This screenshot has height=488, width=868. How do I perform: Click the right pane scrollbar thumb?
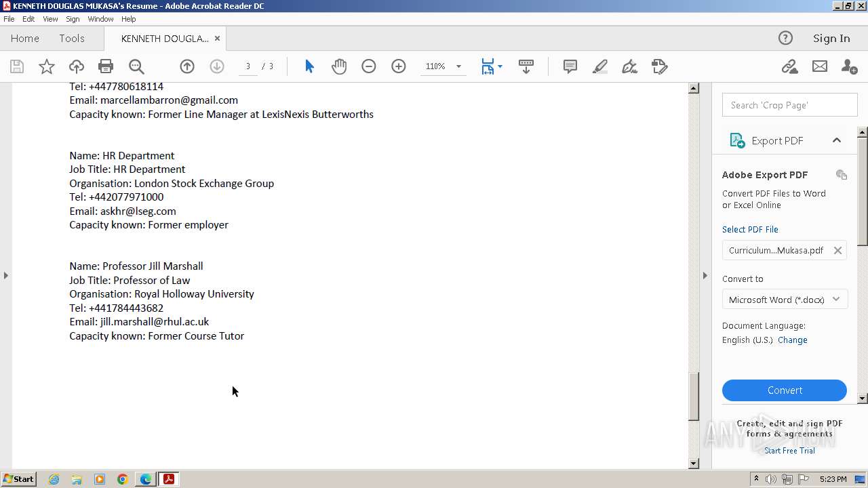pyautogui.click(x=863, y=191)
